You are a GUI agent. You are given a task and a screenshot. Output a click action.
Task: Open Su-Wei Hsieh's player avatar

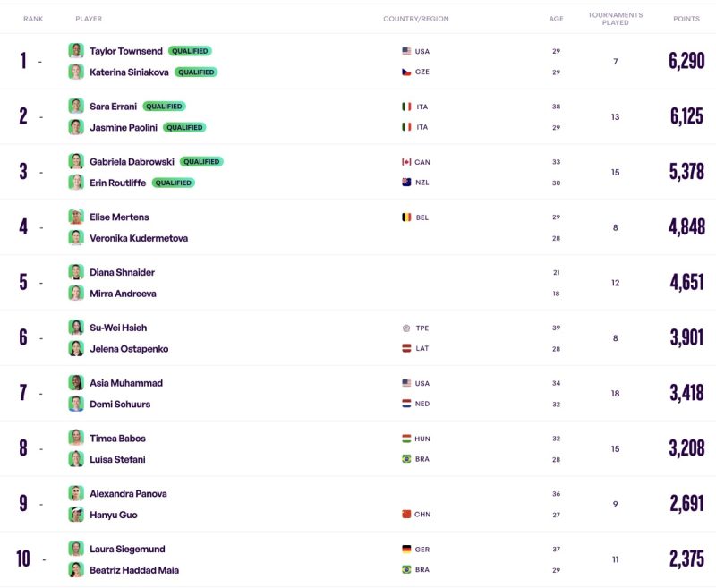point(76,328)
